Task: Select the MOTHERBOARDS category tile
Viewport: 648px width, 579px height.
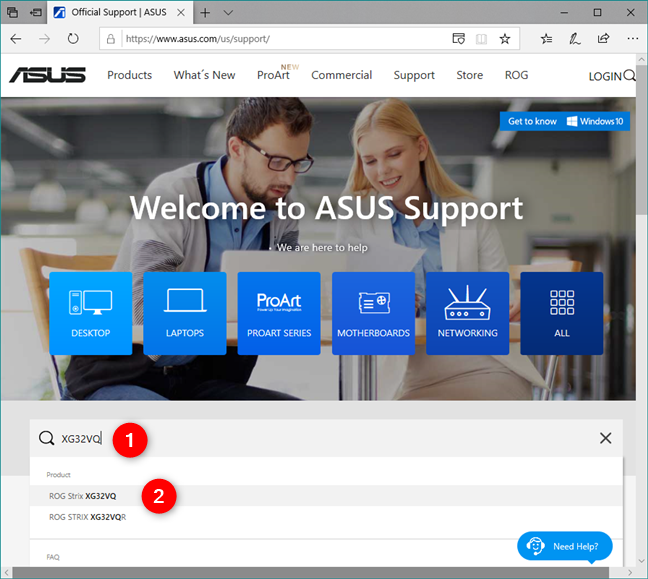Action: pyautogui.click(x=373, y=313)
